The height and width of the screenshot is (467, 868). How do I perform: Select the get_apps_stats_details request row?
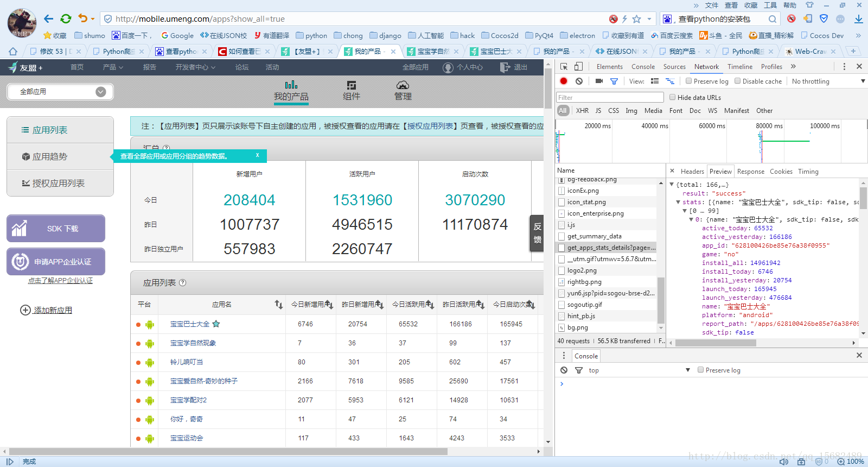[606, 248]
